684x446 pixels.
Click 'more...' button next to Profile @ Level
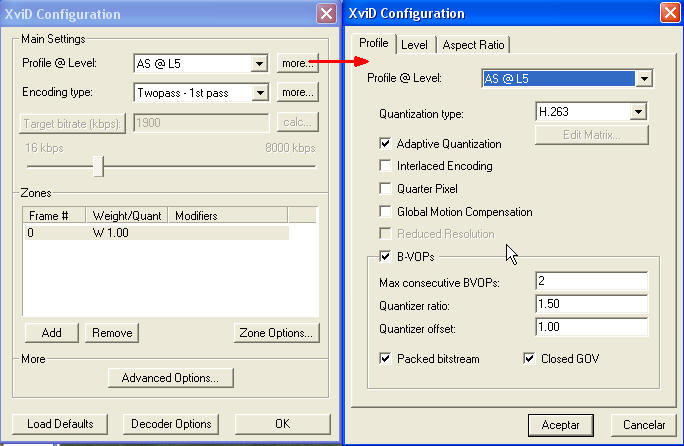298,63
